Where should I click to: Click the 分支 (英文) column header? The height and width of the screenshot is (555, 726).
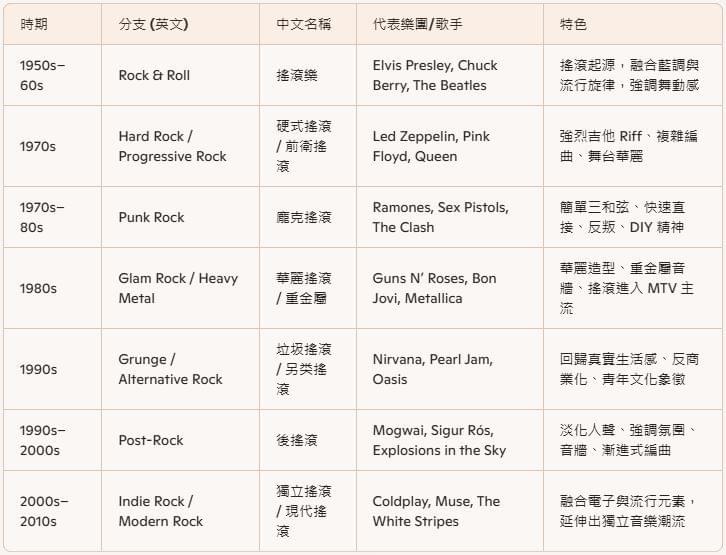[181, 24]
